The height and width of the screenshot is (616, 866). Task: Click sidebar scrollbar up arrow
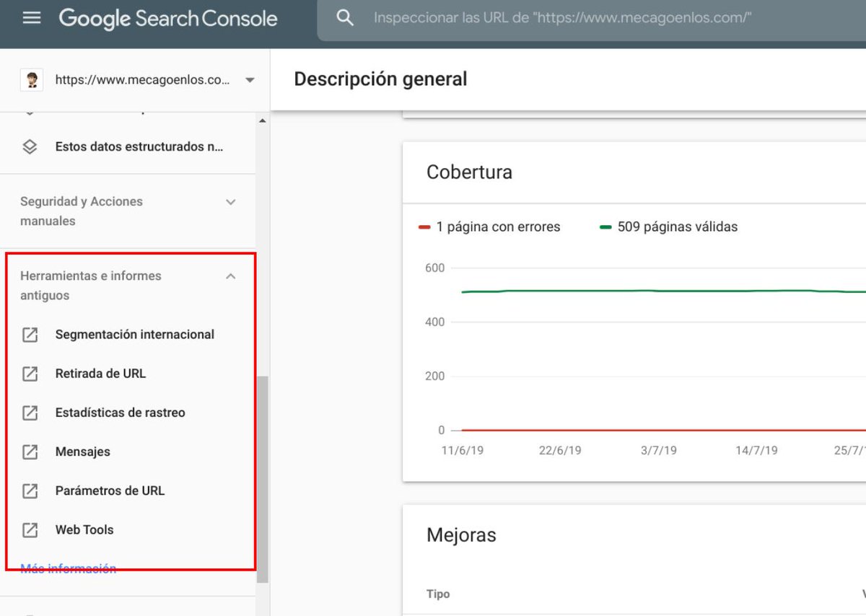point(263,120)
